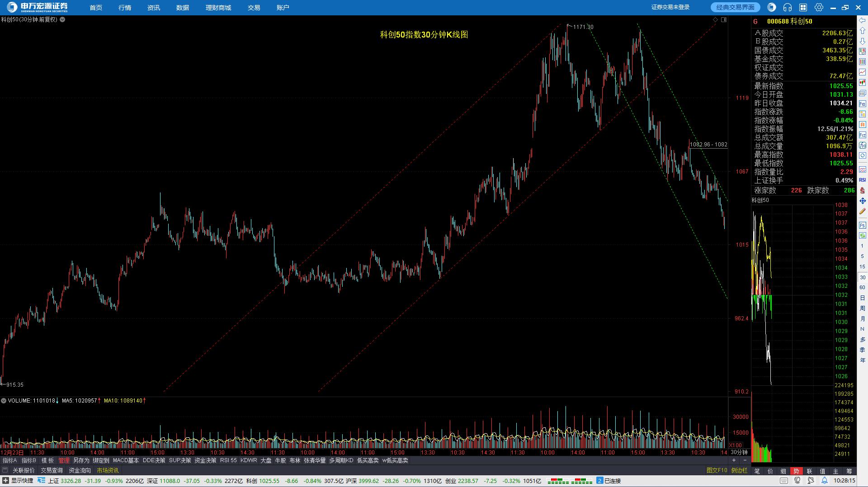Open the 行情 menu
868x487 pixels.
click(125, 8)
